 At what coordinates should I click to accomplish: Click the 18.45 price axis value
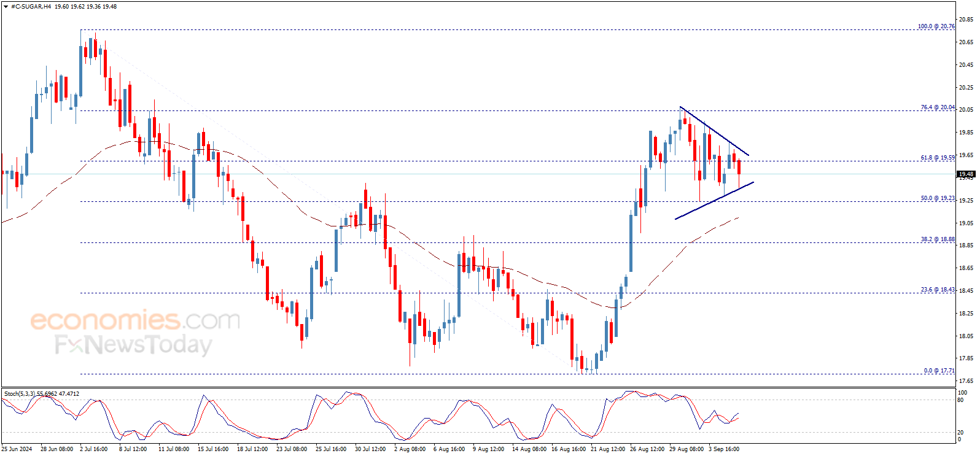click(966, 291)
